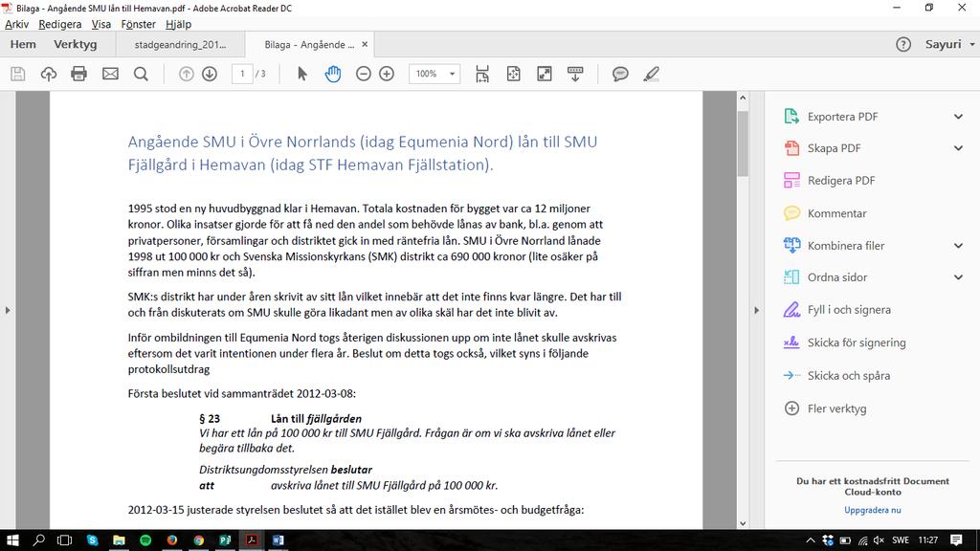
Task: Open taskbar search icon
Action: pyautogui.click(x=38, y=540)
